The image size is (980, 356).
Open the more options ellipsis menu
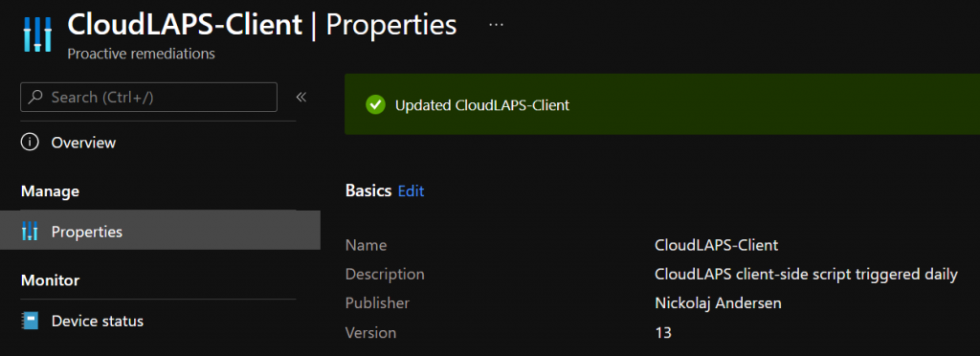click(496, 24)
